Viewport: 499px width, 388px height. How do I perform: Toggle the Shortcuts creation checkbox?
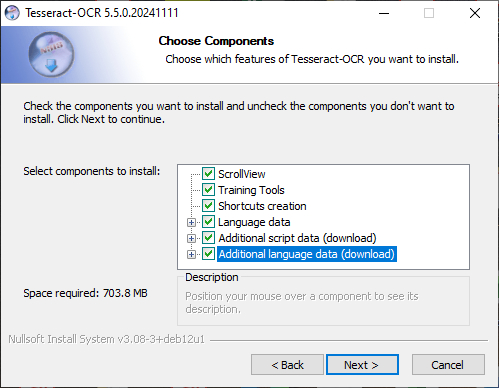coord(208,206)
